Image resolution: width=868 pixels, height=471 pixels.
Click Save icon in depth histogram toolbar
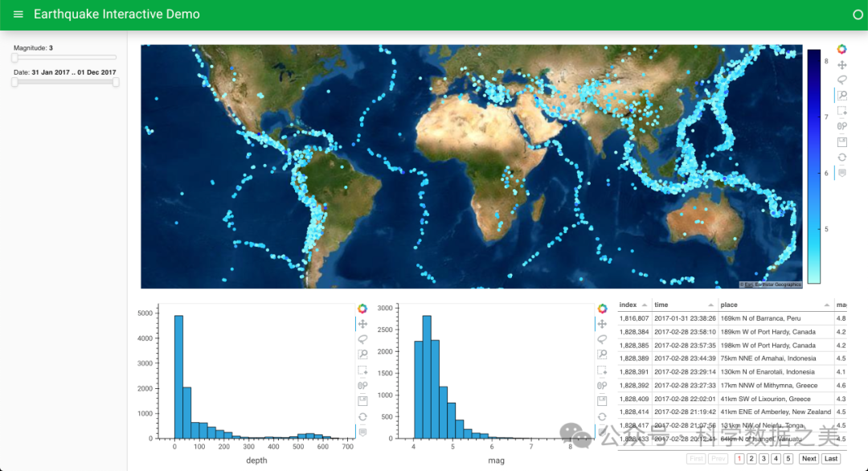click(x=362, y=401)
